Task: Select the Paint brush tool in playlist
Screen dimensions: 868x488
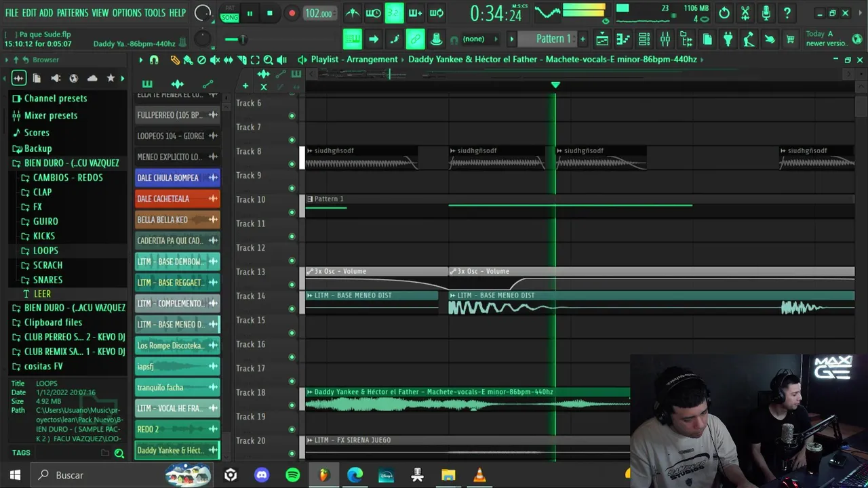Action: [x=188, y=60]
